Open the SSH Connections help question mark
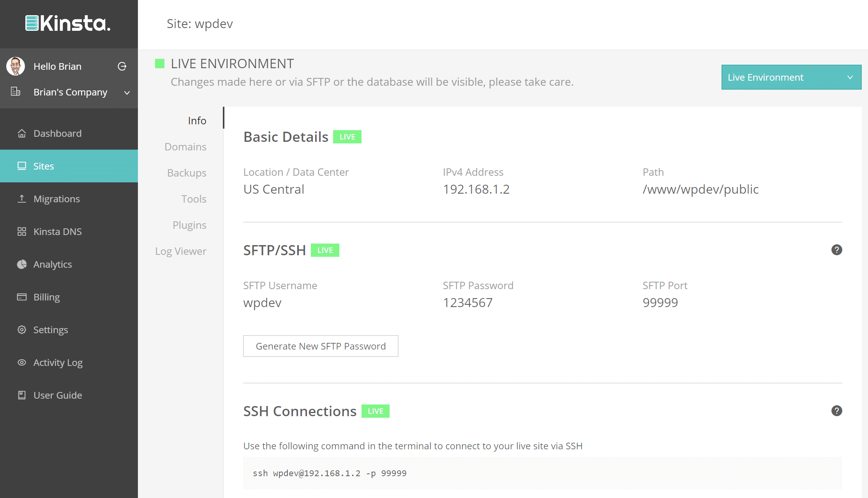Image resolution: width=868 pixels, height=498 pixels. click(x=836, y=411)
